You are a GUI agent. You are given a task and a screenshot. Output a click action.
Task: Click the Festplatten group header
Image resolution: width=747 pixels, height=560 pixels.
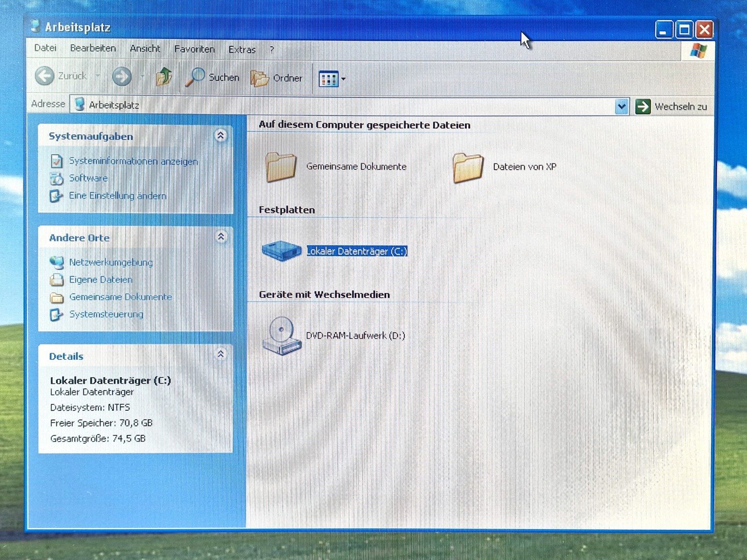click(287, 210)
